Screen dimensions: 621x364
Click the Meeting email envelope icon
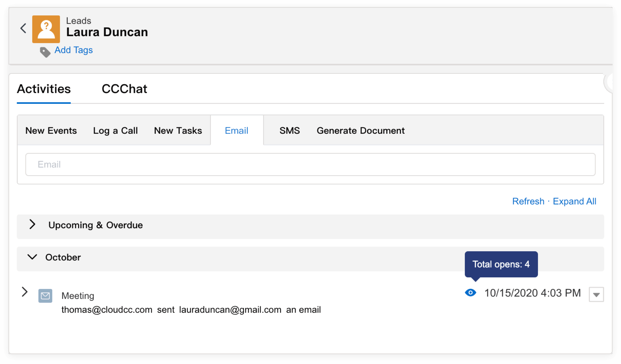(x=45, y=296)
